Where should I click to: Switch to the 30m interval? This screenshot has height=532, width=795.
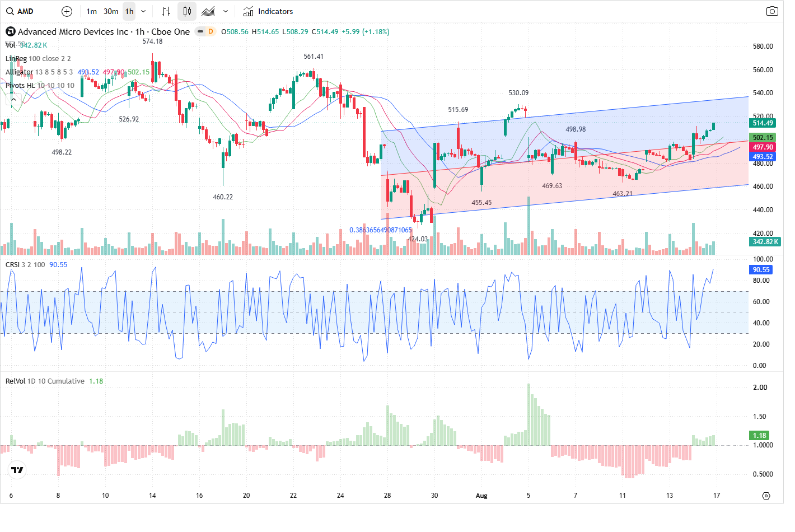(111, 11)
